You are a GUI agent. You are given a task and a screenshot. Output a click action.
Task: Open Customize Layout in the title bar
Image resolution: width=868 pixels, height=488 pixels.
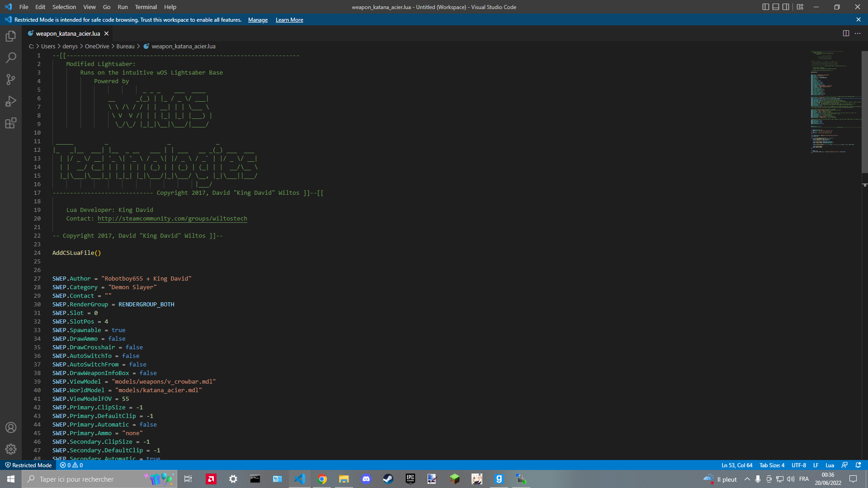(800, 7)
